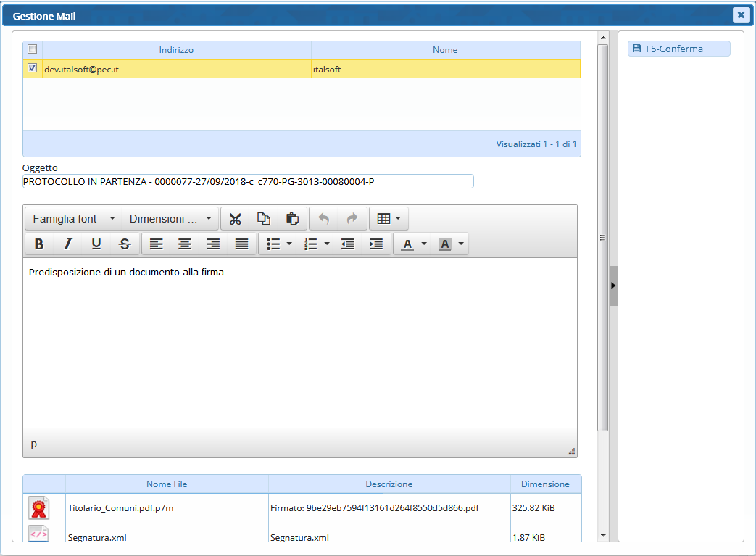Click the Strikethrough icon

pyautogui.click(x=125, y=244)
